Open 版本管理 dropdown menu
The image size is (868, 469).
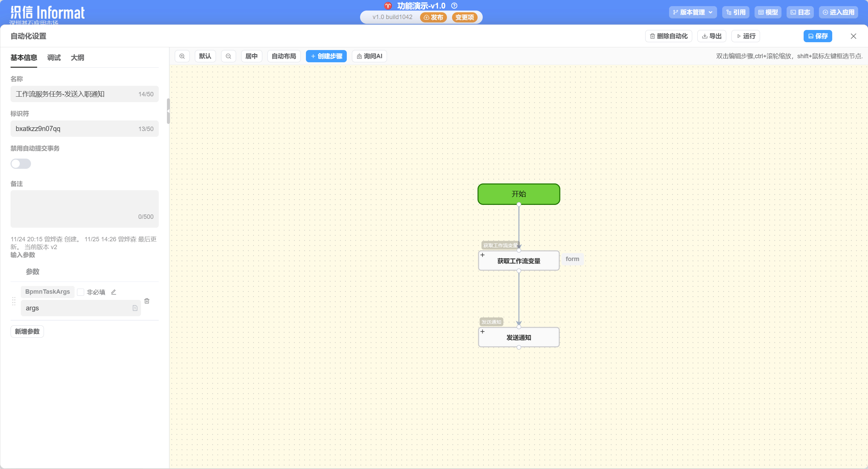point(693,12)
